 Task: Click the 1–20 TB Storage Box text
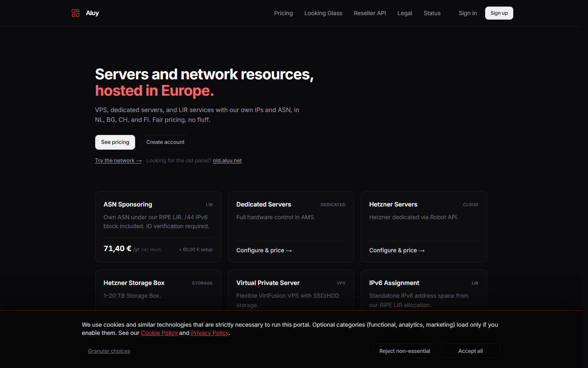(132, 296)
